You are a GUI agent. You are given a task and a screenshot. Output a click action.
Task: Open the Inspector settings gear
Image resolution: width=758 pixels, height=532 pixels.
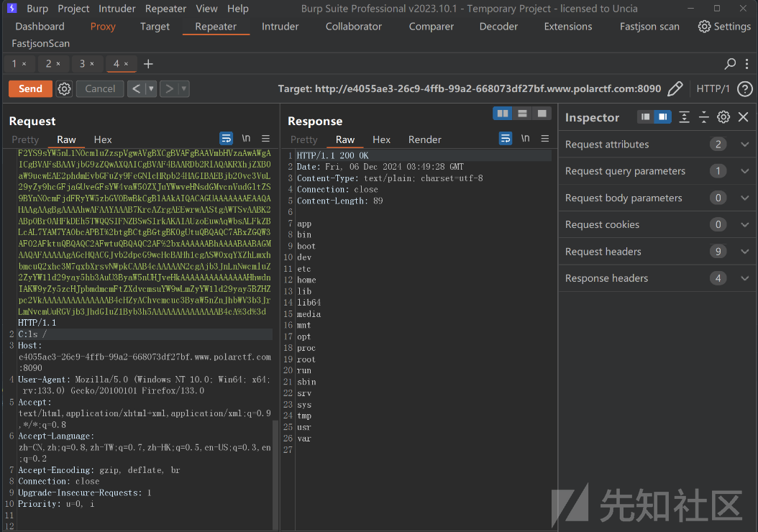pos(723,117)
